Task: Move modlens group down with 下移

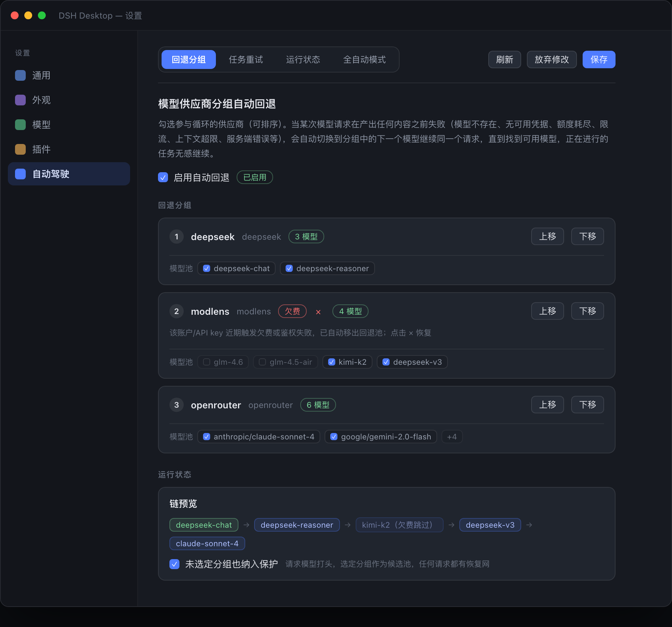Action: [x=587, y=311]
